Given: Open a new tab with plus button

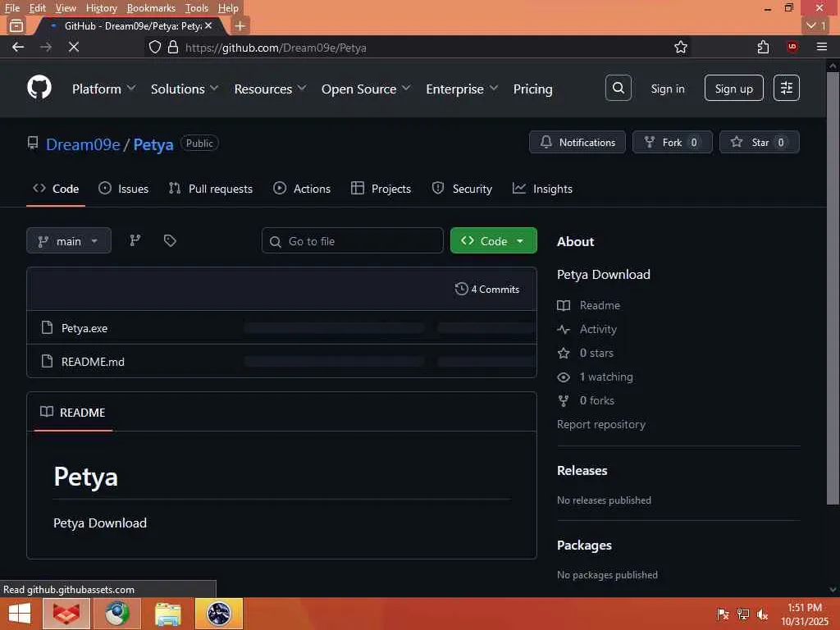Looking at the screenshot, I should (240, 25).
